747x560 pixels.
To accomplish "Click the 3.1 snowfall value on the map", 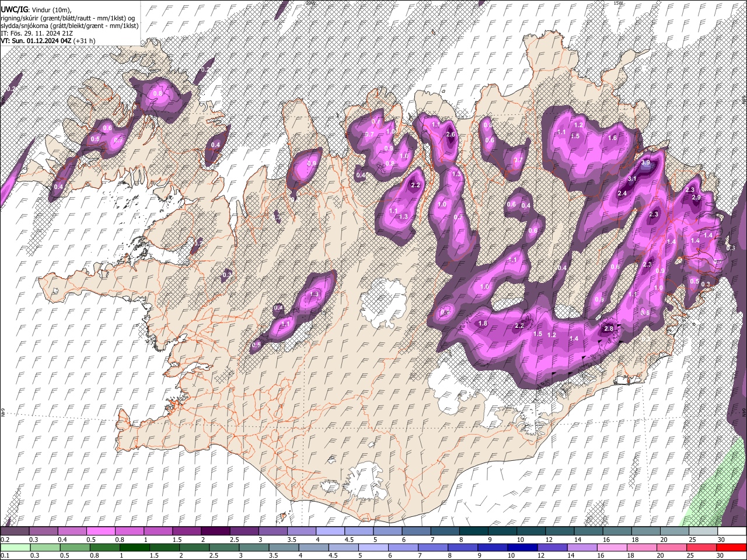I will 632,178.
